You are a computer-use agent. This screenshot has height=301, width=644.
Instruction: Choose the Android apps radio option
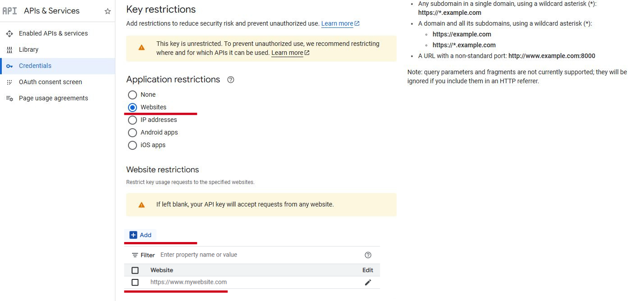coord(132,133)
